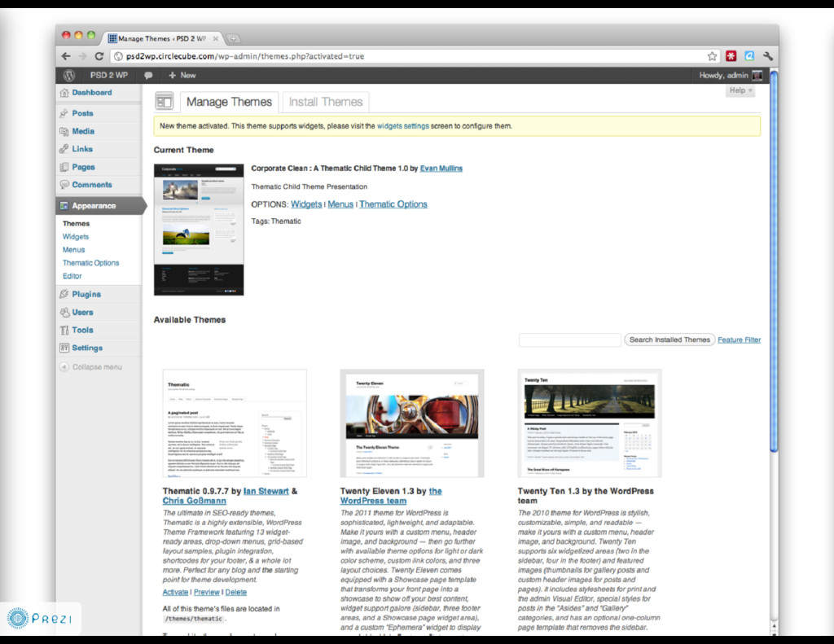
Task: Click the Media icon in sidebar
Action: tap(64, 131)
